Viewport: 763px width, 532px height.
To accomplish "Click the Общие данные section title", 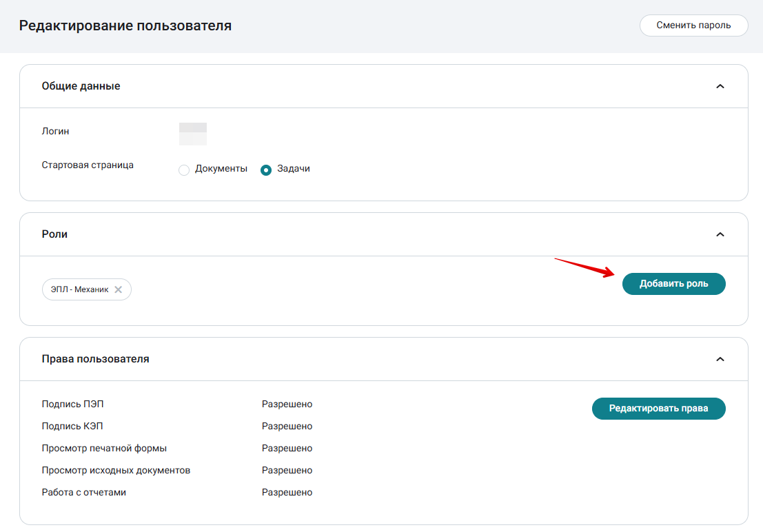I will (x=81, y=86).
